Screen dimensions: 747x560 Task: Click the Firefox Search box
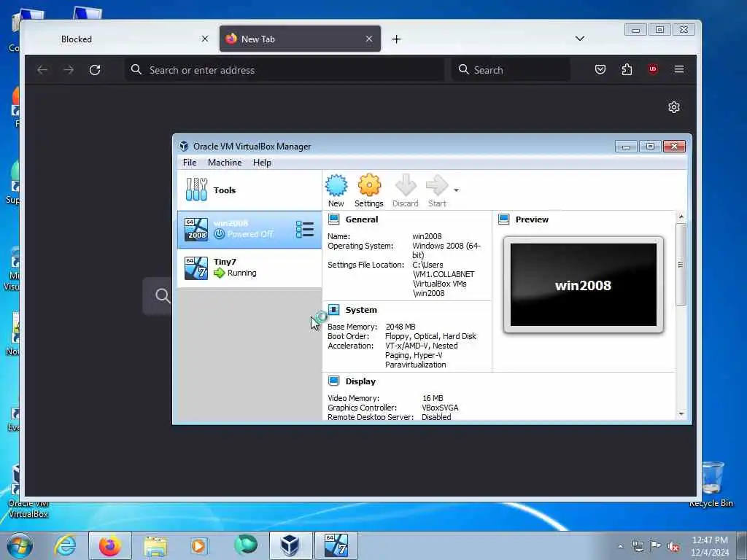[x=511, y=70]
